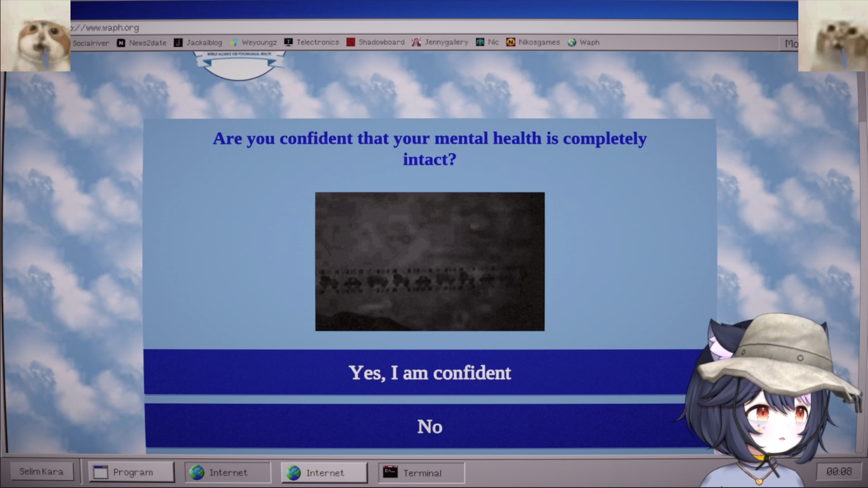Click the Waph globe bookmark icon
This screenshot has width=868, height=488.
[x=572, y=42]
